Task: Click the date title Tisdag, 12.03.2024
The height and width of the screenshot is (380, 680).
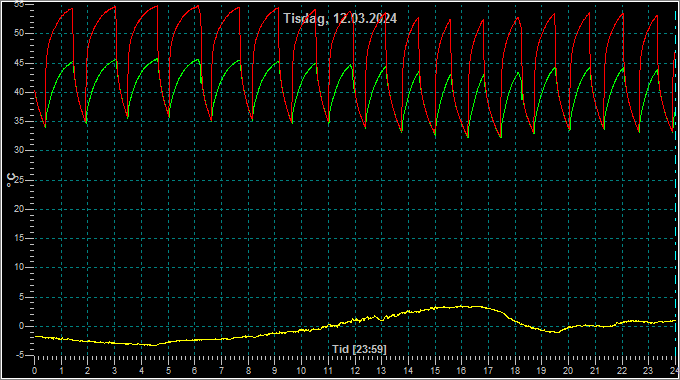Action: [x=340, y=18]
